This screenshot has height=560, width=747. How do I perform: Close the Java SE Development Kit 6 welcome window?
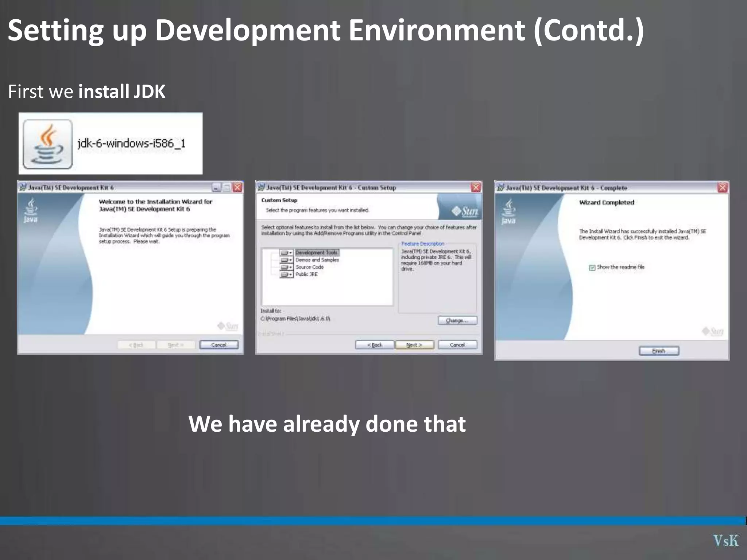click(x=237, y=187)
